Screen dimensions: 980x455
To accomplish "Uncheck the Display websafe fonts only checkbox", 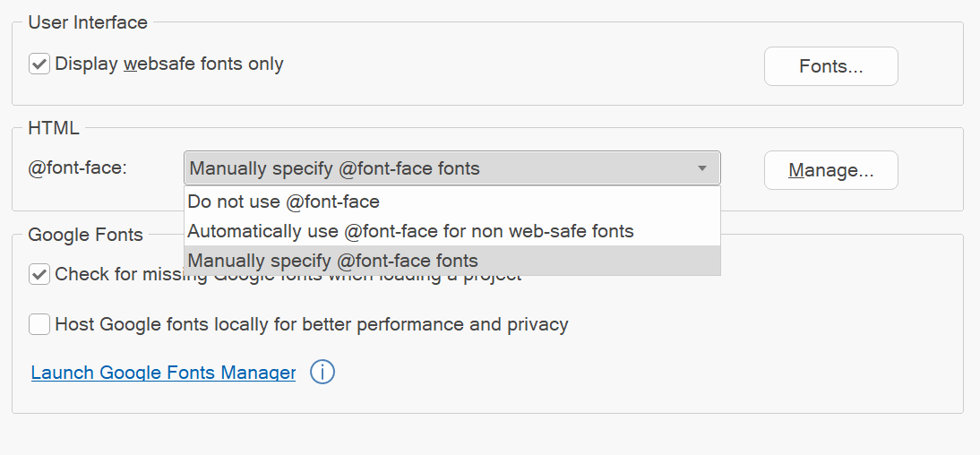I will [39, 64].
